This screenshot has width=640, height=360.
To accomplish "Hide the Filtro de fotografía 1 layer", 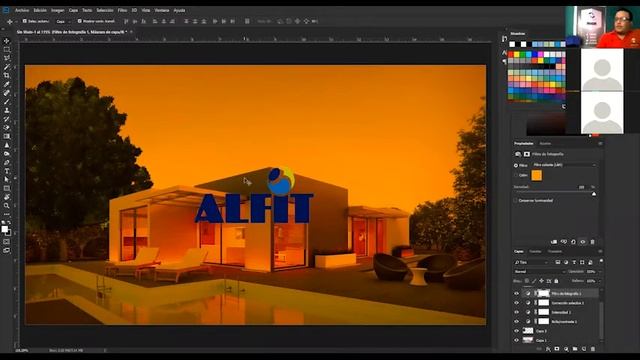I will [x=516, y=293].
